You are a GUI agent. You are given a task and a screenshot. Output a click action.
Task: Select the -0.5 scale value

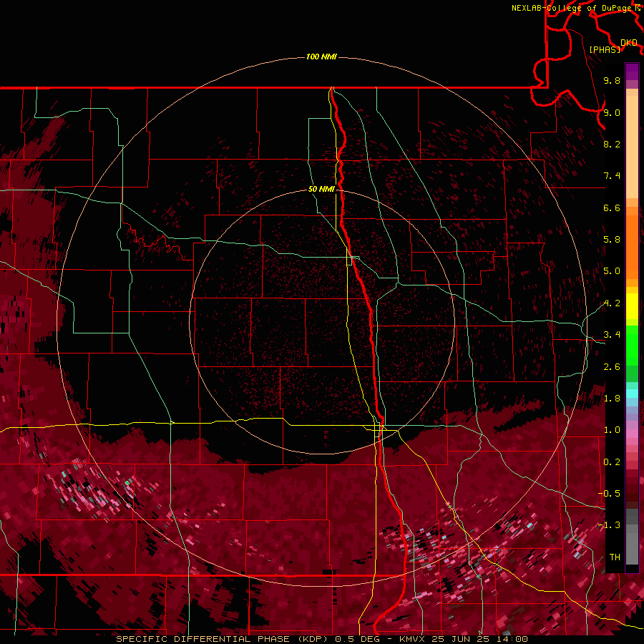pos(609,494)
